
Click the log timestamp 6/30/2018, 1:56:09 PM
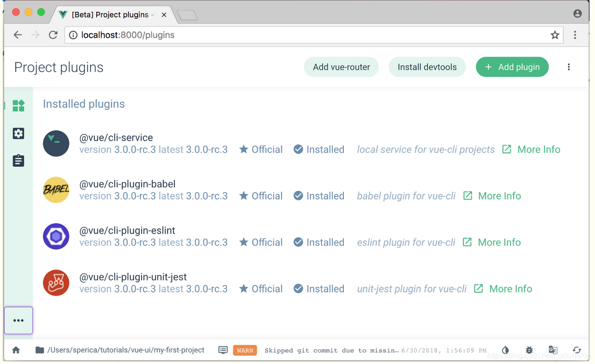(x=444, y=350)
